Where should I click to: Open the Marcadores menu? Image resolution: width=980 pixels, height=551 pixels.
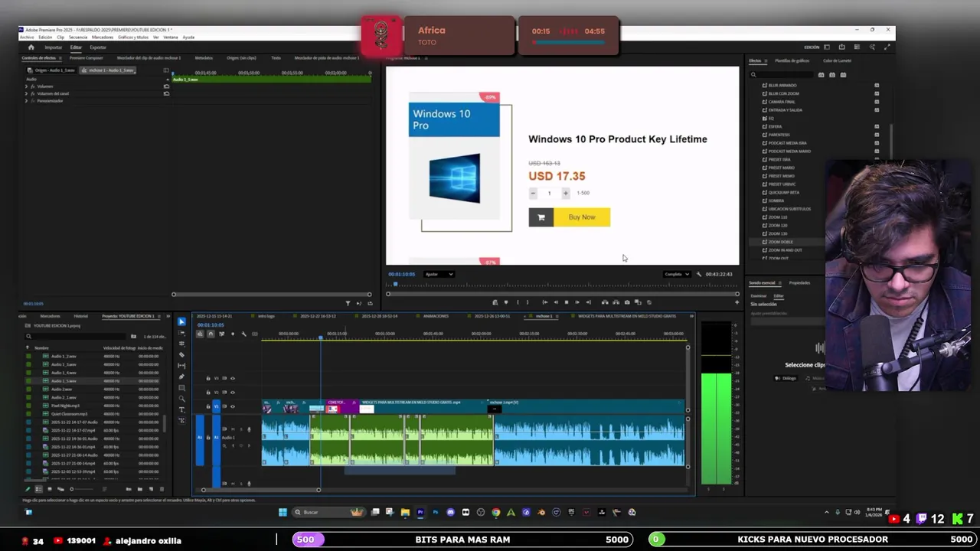(103, 37)
